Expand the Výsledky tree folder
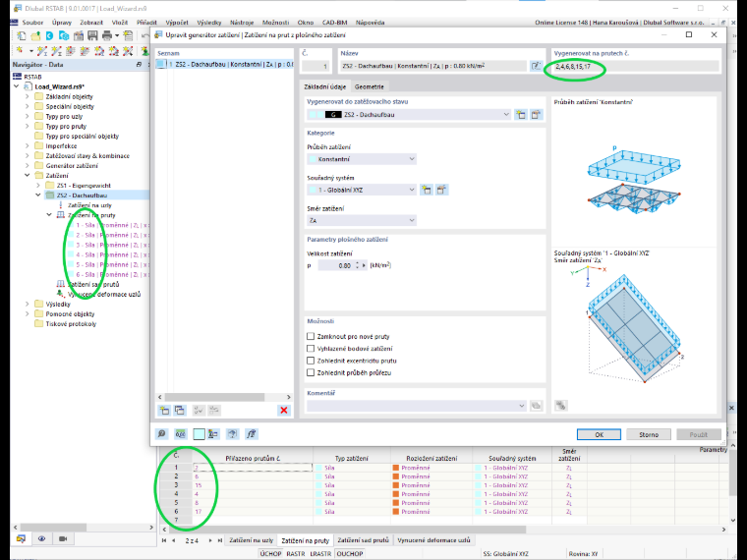This screenshot has height=560, width=747. pos(28,304)
